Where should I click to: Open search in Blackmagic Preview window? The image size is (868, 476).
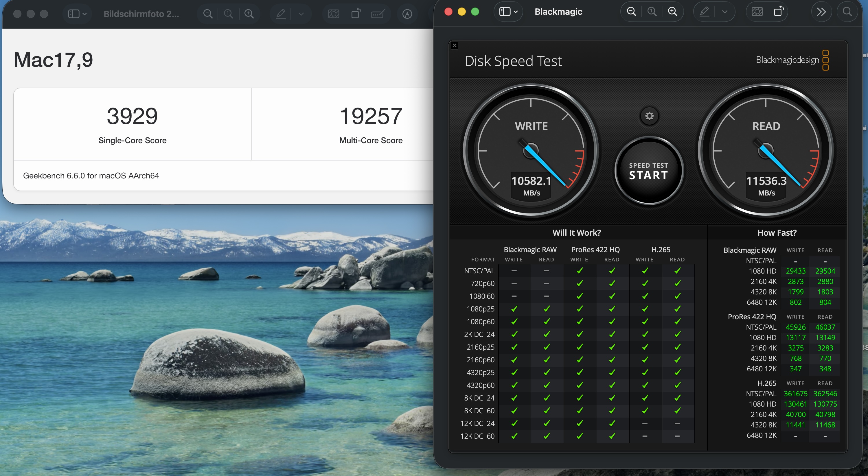pos(847,12)
